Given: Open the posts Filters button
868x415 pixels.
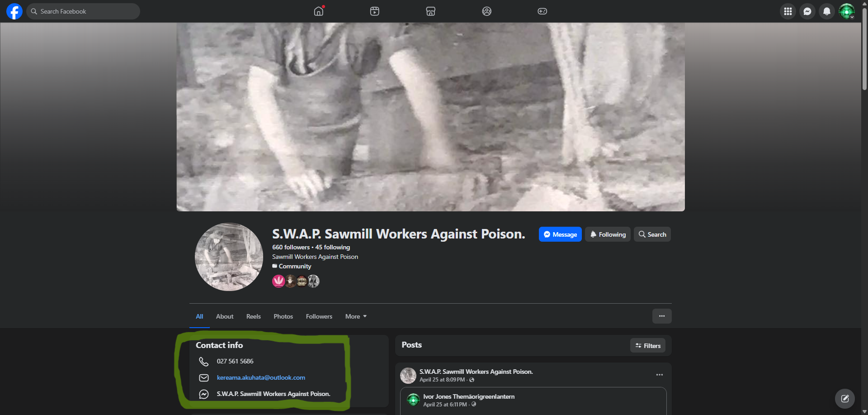Looking at the screenshot, I should [648, 346].
